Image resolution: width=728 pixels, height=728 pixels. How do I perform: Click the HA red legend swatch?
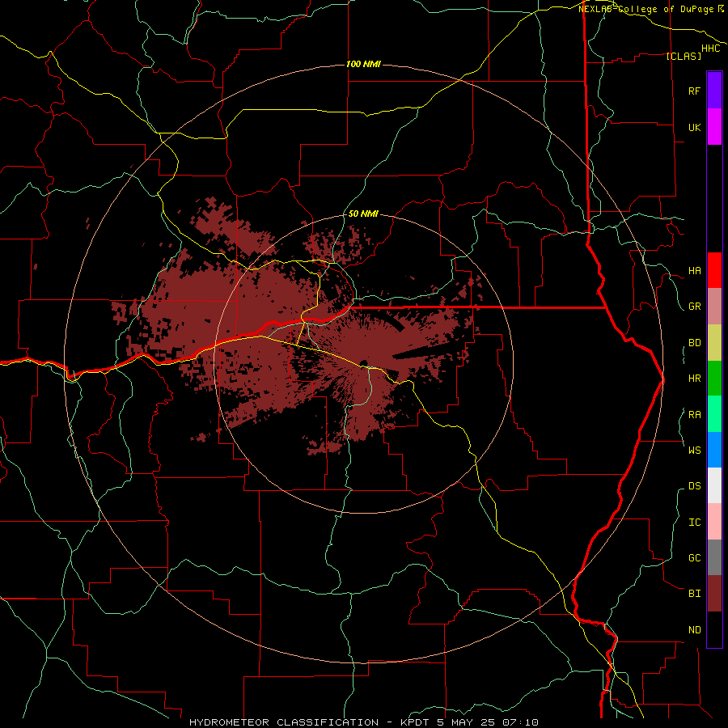[x=714, y=270]
